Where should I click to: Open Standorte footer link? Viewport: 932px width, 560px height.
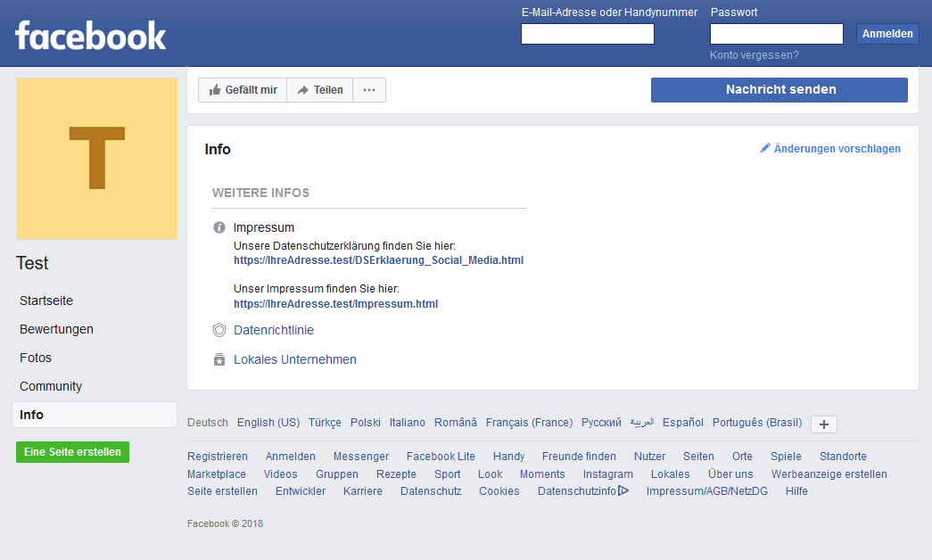[843, 457]
